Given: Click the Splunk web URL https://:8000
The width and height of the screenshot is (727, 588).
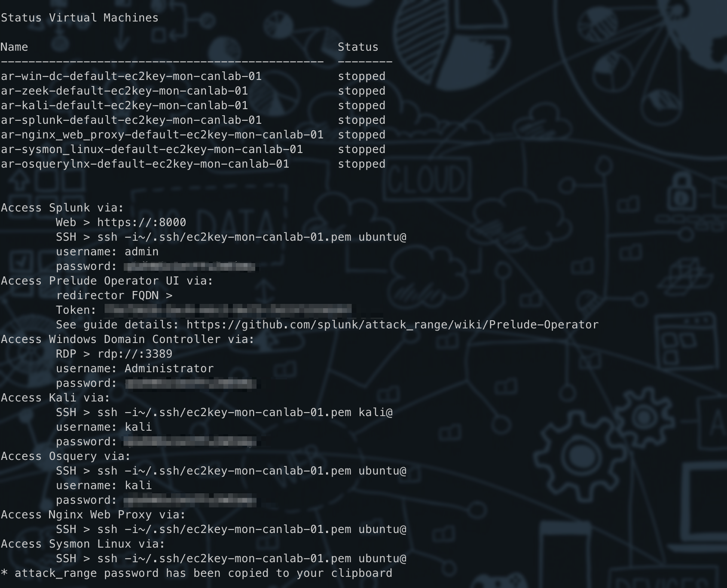Looking at the screenshot, I should point(141,222).
